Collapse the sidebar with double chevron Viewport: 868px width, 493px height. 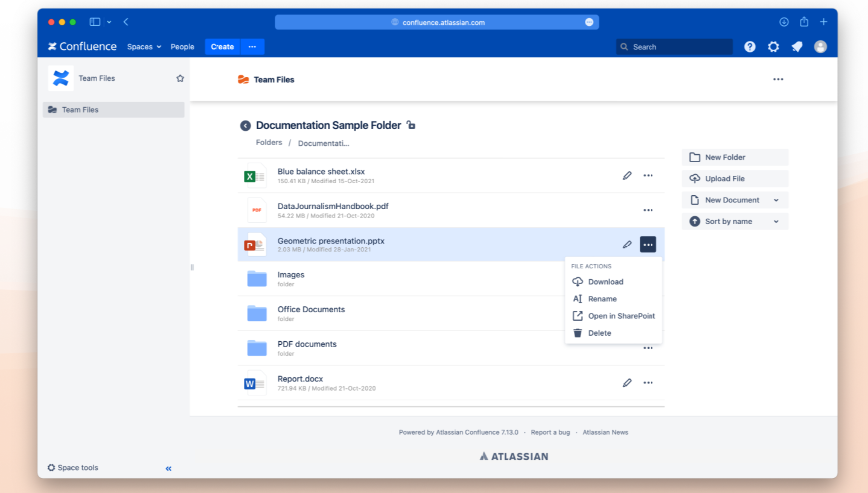point(169,469)
